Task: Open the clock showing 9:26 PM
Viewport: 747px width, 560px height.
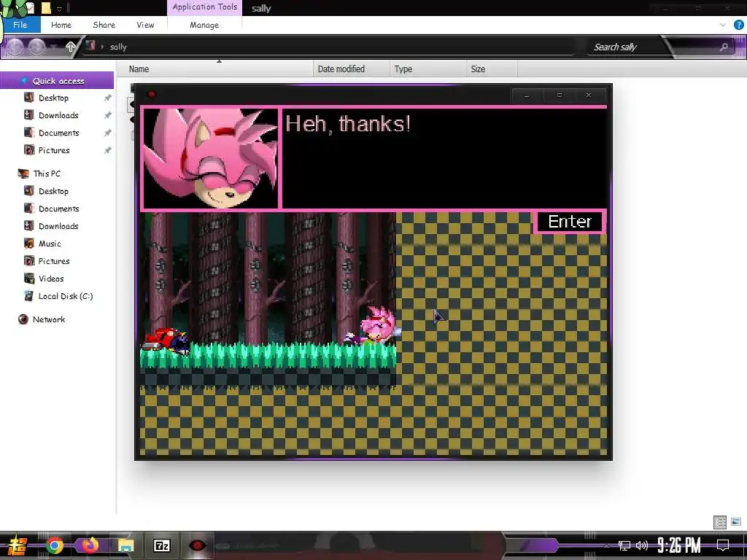Action: tap(679, 545)
